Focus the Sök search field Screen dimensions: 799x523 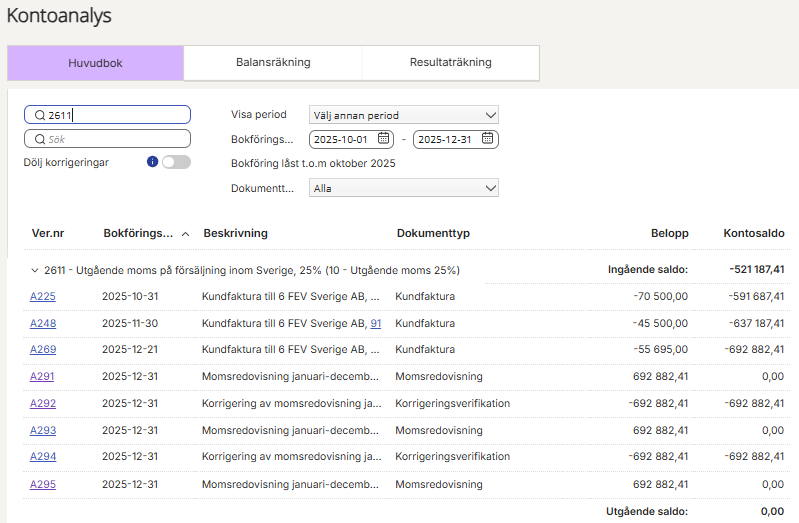click(108, 139)
